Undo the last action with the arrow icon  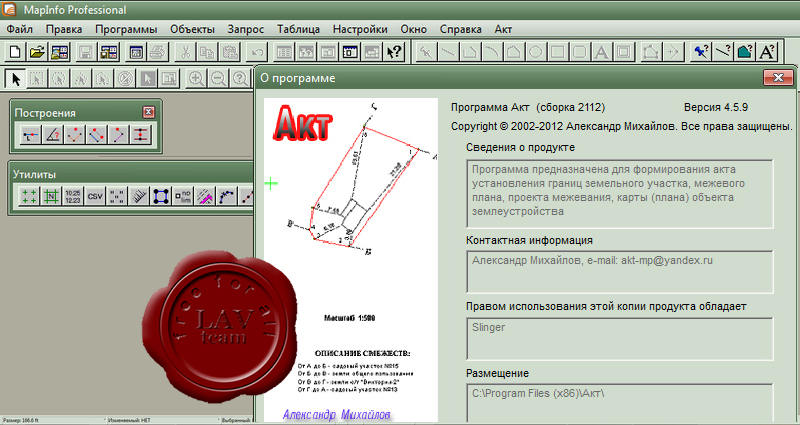[x=257, y=52]
